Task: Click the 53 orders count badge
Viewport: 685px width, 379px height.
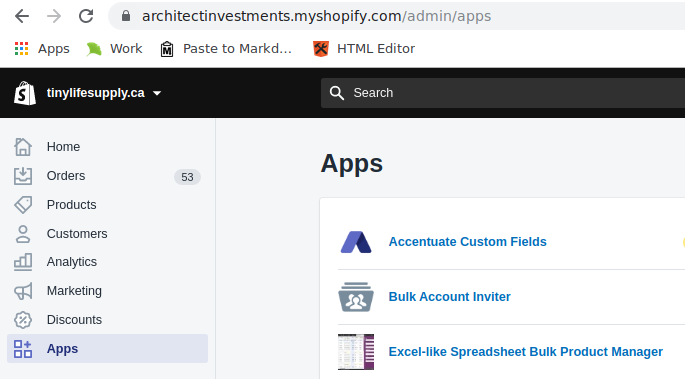Action: [x=187, y=177]
